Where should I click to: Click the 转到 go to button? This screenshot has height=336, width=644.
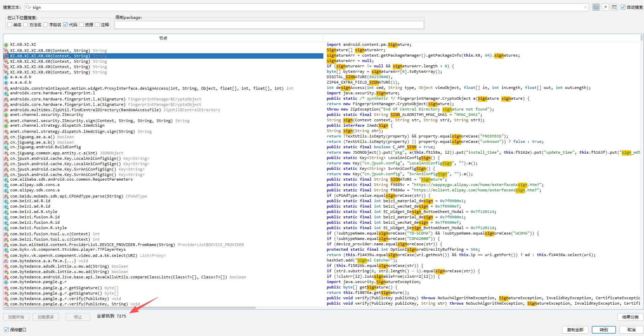(604, 330)
